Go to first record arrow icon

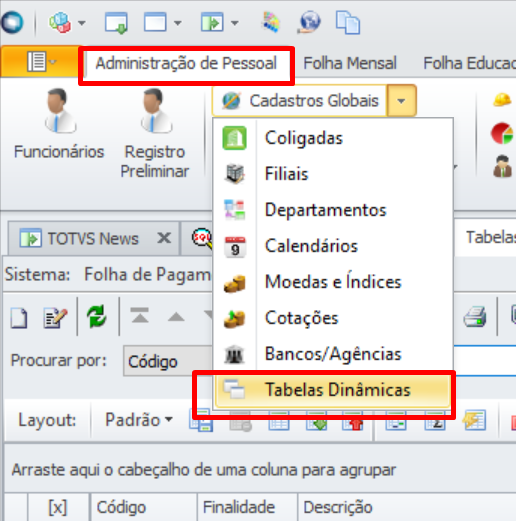(x=140, y=316)
